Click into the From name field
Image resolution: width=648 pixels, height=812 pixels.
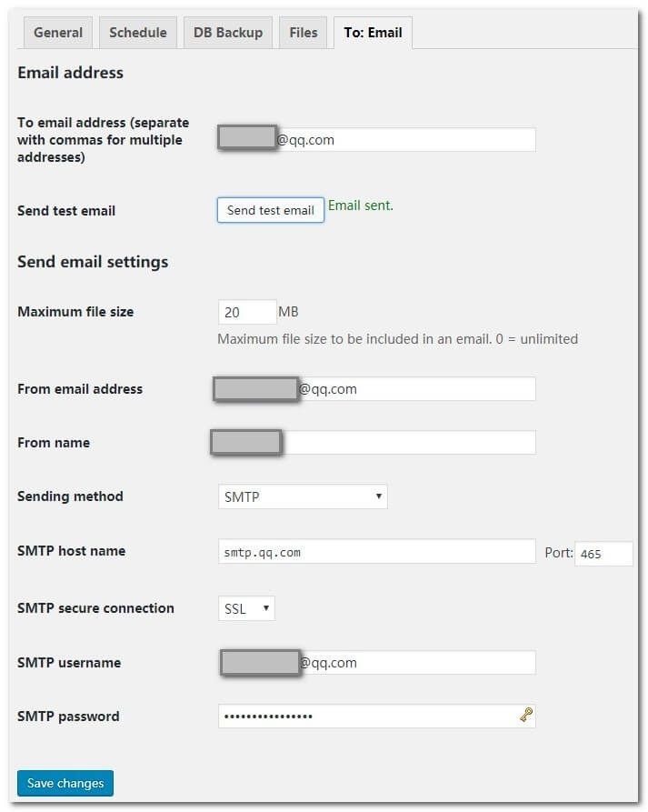point(407,443)
